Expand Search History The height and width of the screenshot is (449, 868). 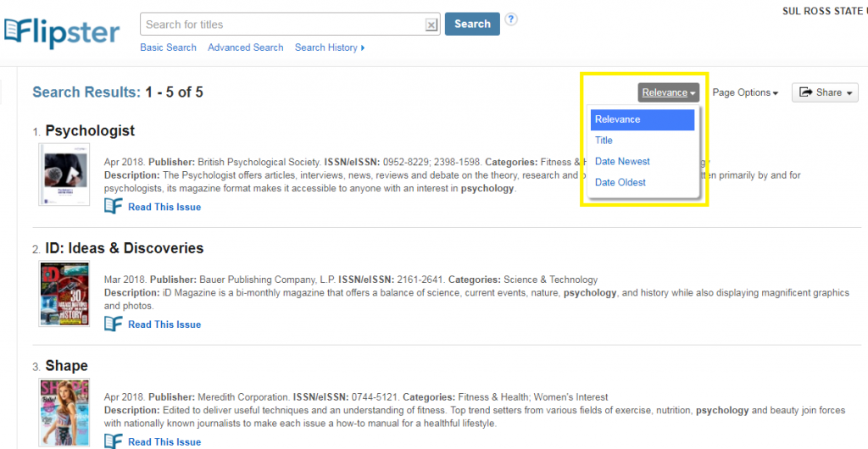click(x=330, y=47)
